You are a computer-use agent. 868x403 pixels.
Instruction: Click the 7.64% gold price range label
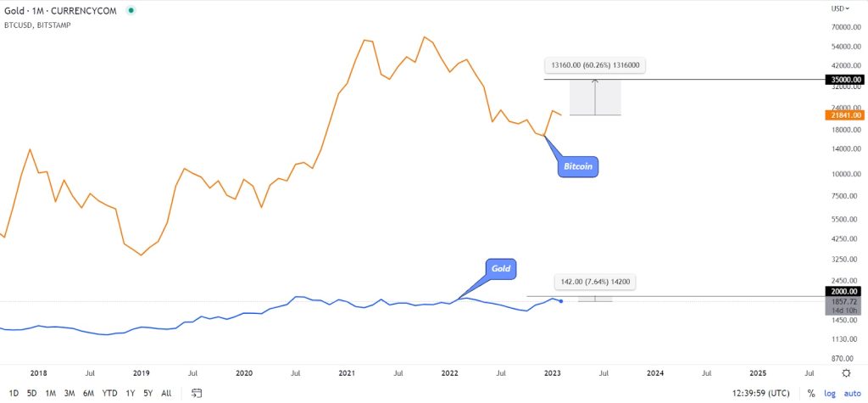tap(595, 282)
